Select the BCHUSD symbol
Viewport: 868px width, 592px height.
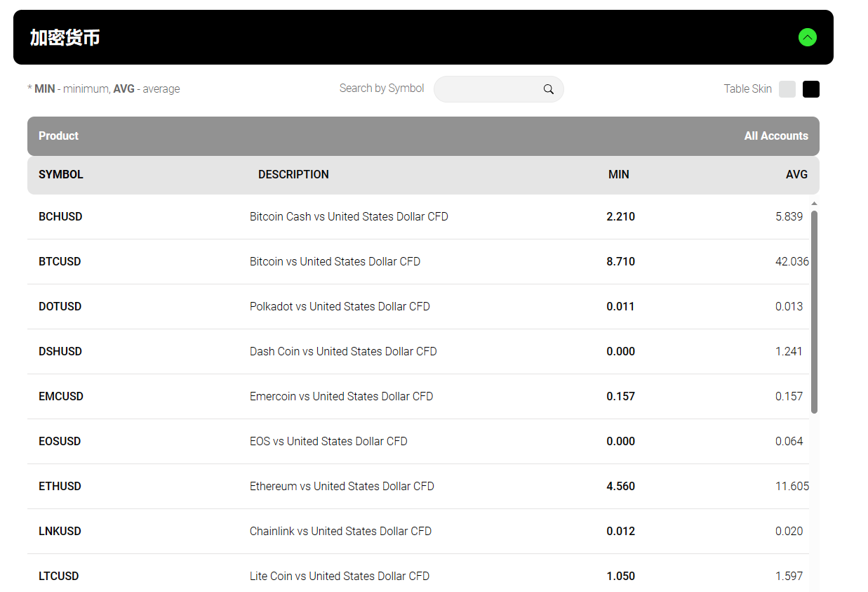pyautogui.click(x=60, y=217)
